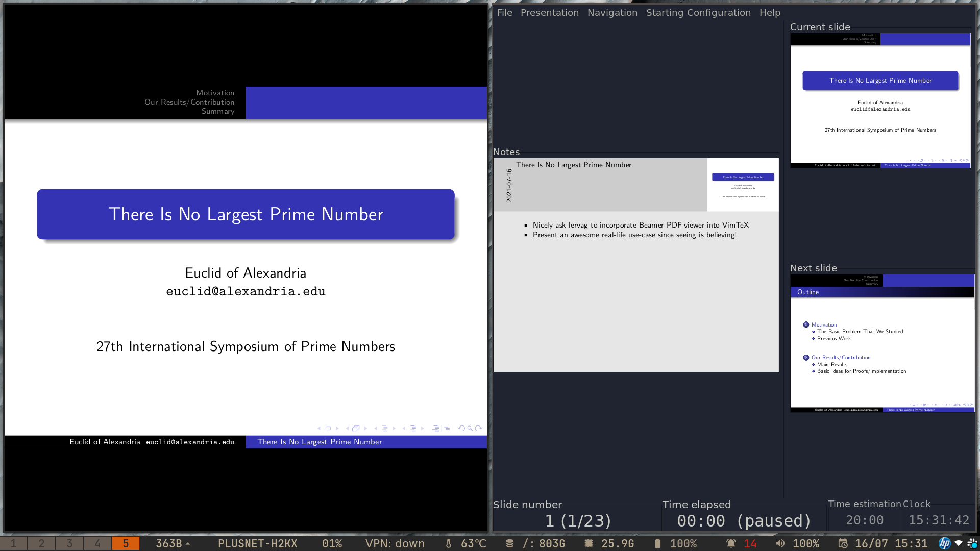Click the undo arrow in the slide navigation bar
Image resolution: width=980 pixels, height=551 pixels.
[x=462, y=428]
